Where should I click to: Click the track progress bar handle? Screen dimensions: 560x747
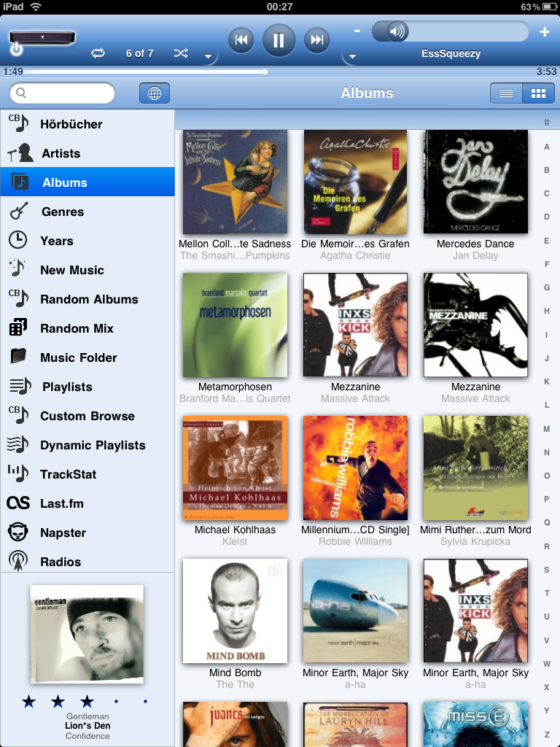click(264, 72)
